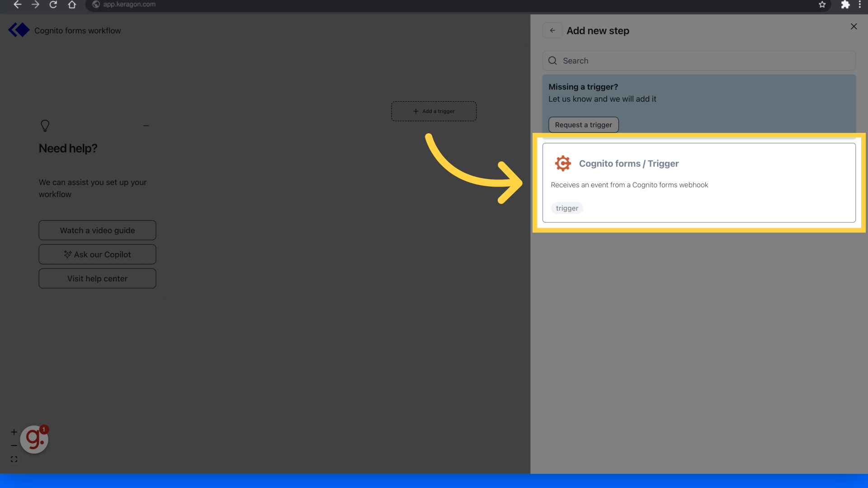868x488 pixels.
Task: Click Watch a video guide
Action: click(97, 230)
